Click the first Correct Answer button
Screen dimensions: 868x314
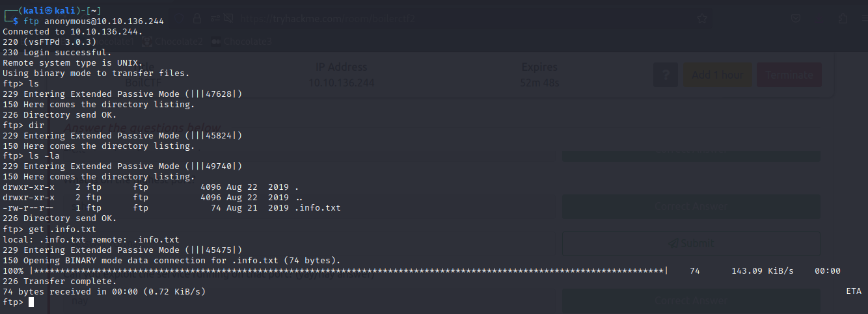click(690, 207)
